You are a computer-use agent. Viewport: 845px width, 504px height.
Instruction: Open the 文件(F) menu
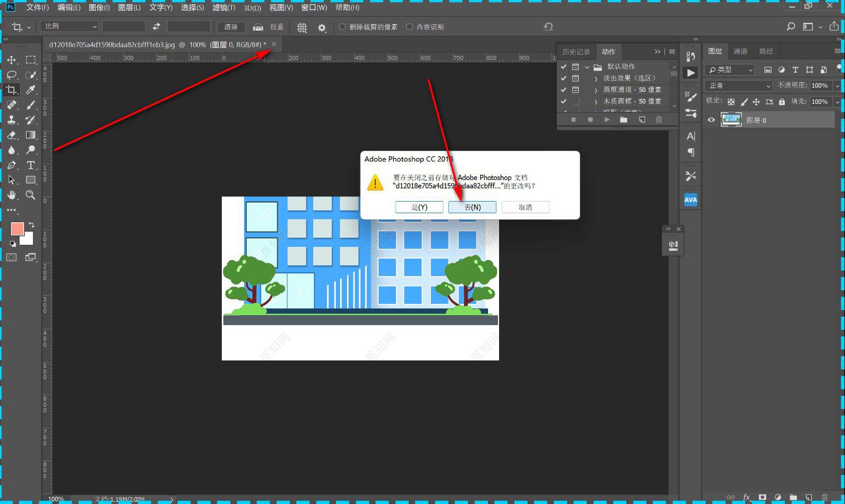click(37, 7)
